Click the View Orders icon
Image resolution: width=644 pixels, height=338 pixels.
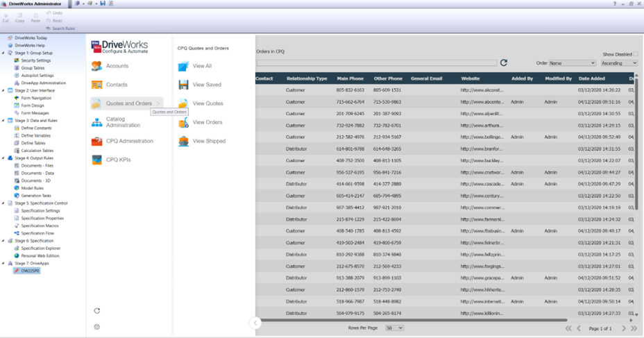point(184,122)
